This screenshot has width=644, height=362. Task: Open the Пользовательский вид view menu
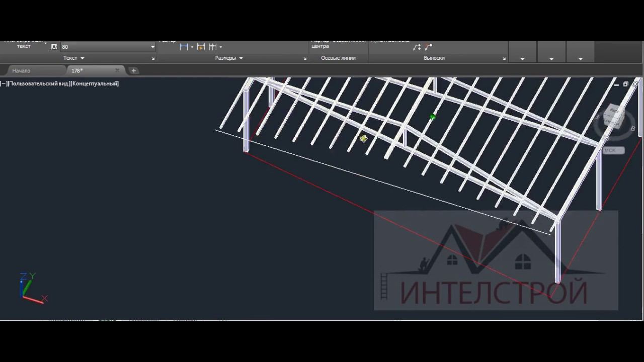(39, 83)
